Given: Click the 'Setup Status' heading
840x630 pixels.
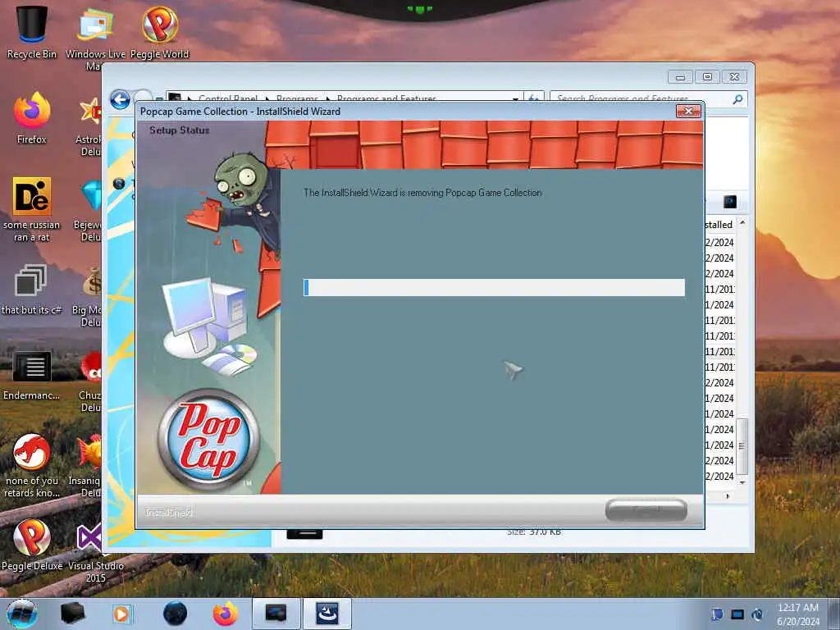Looking at the screenshot, I should pyautogui.click(x=180, y=130).
